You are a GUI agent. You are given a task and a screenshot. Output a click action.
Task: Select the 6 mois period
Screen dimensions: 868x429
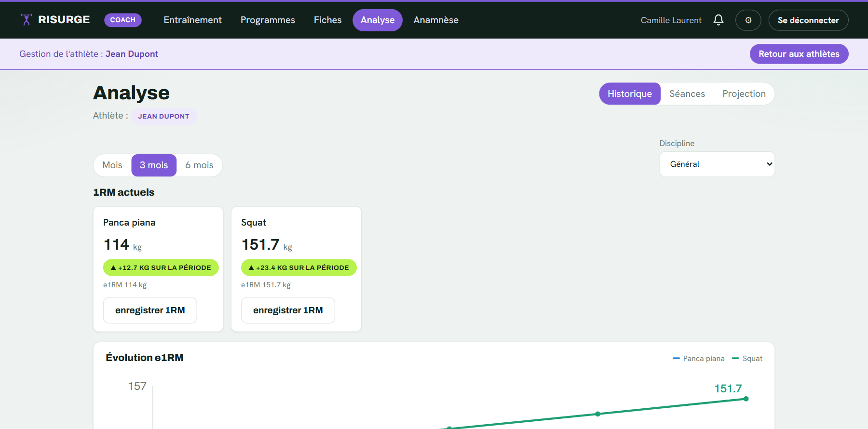point(199,165)
